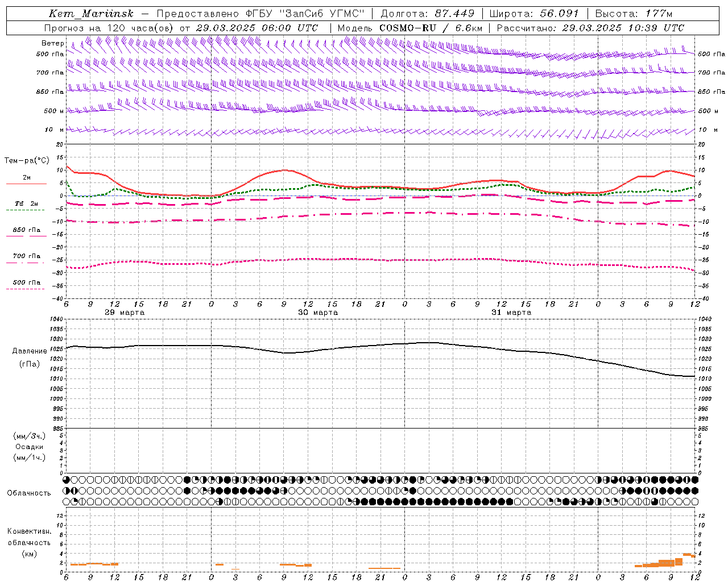Click the "Широта: 56.091" header entry
This screenshot has height=582, width=728.
coord(534,14)
